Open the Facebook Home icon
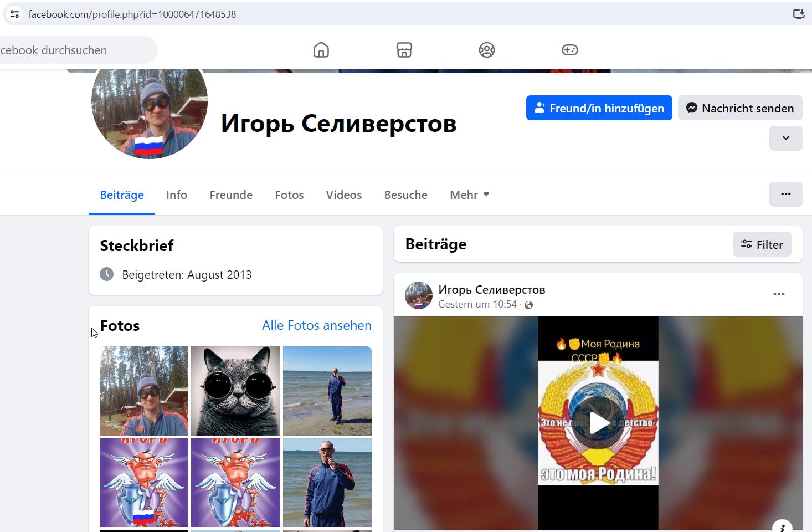The width and height of the screenshot is (812, 532). click(321, 50)
